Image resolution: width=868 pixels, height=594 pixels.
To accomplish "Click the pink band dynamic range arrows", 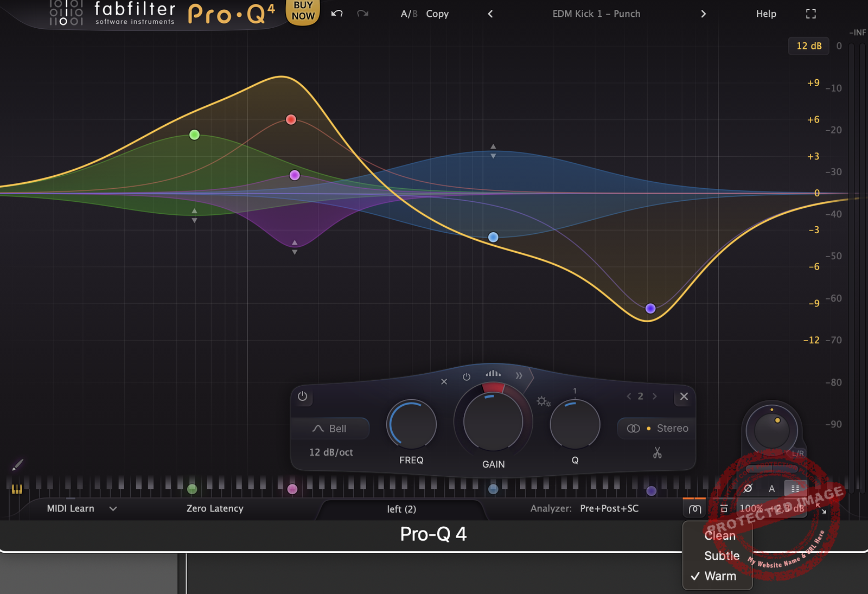I will pos(295,247).
